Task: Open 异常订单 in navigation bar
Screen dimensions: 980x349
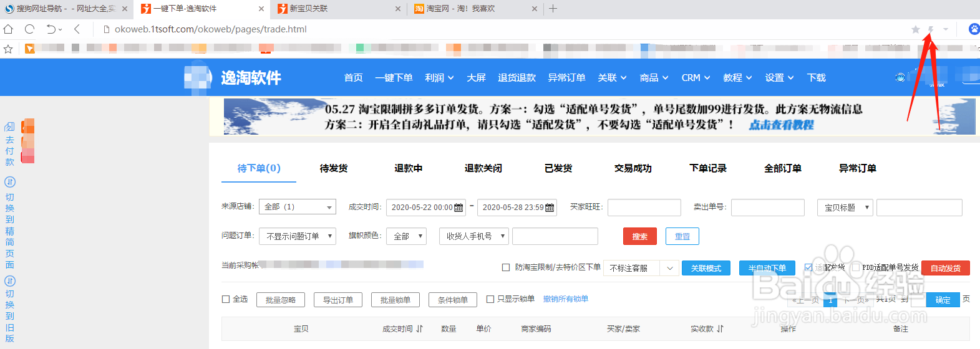Action: (x=566, y=78)
